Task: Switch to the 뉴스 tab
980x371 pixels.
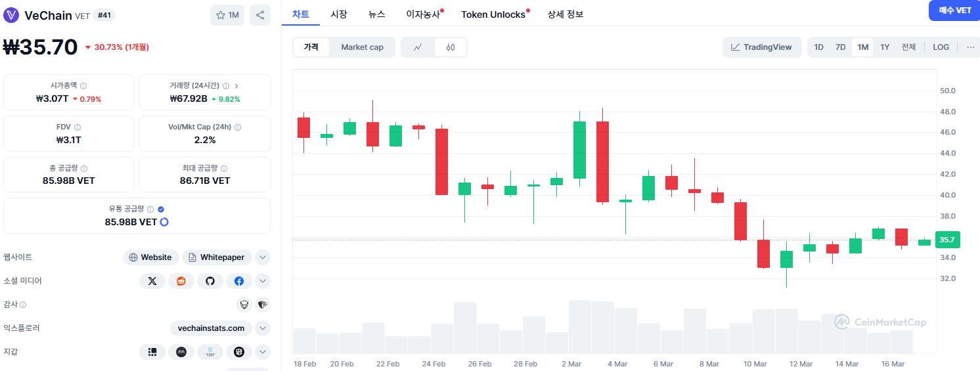Action: tap(377, 14)
